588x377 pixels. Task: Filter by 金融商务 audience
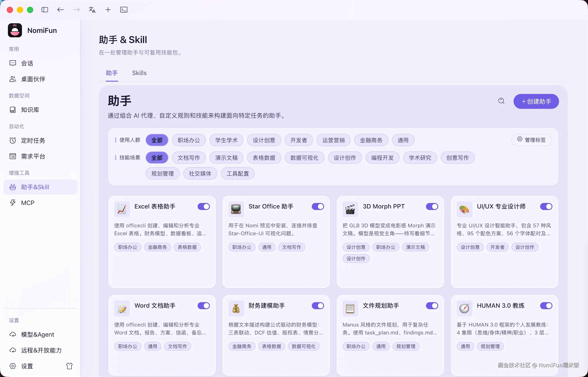pos(371,140)
